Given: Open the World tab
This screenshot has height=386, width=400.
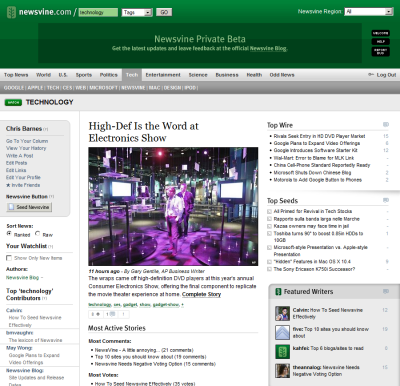Looking at the screenshot, I should point(43,75).
